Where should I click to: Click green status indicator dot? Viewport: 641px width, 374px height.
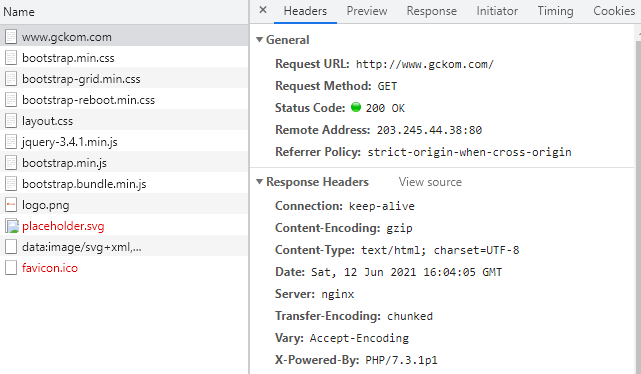tap(356, 107)
